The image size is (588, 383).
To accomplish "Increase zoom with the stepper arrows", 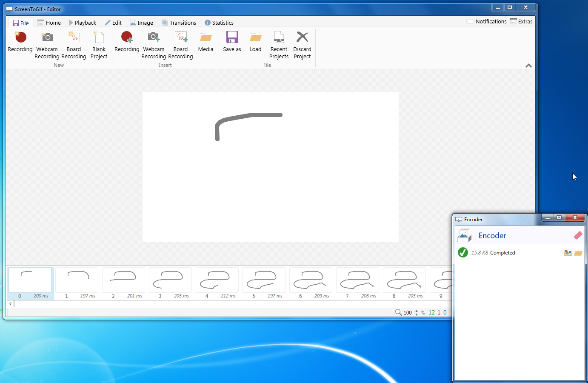I will click(417, 311).
